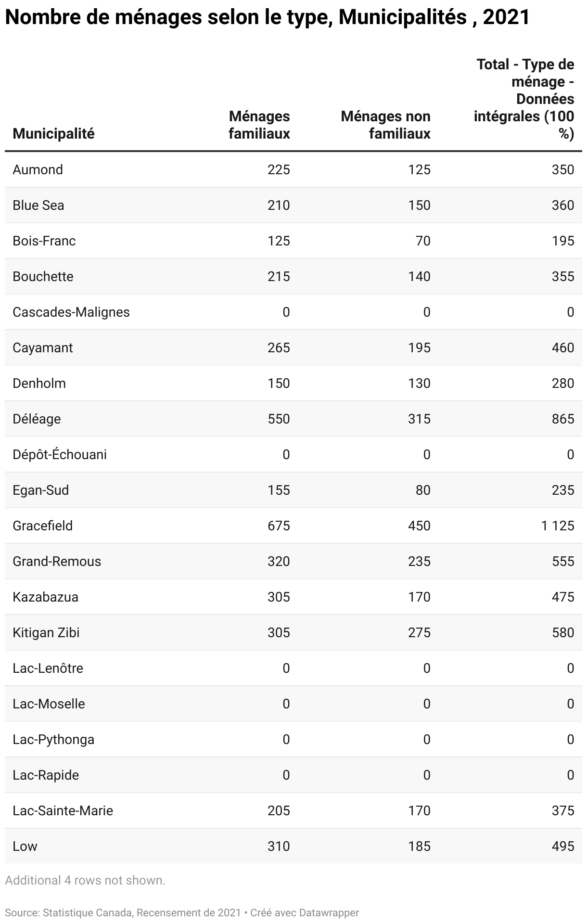
Task: Click the Ménages familiaux column header
Action: click(259, 125)
